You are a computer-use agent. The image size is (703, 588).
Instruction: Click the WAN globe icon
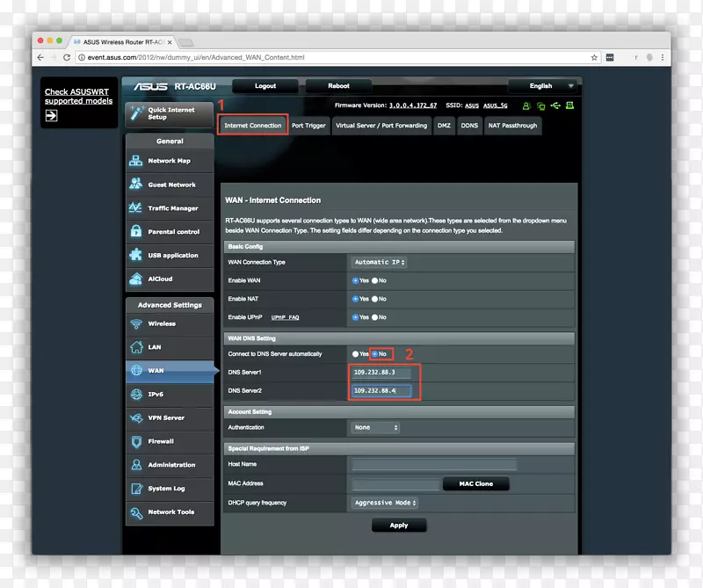[x=136, y=371]
